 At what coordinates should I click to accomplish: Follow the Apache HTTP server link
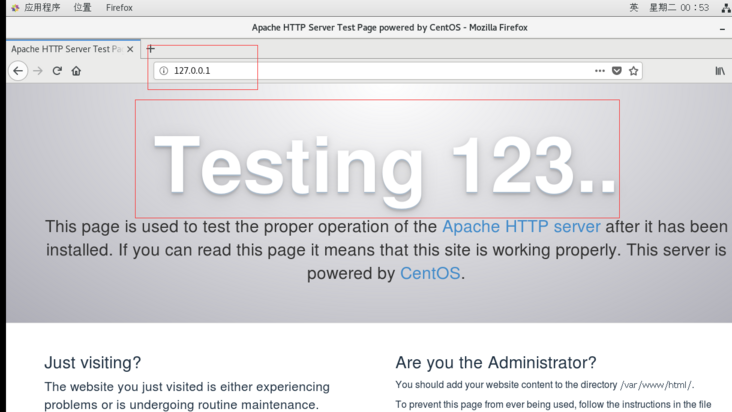[521, 226]
